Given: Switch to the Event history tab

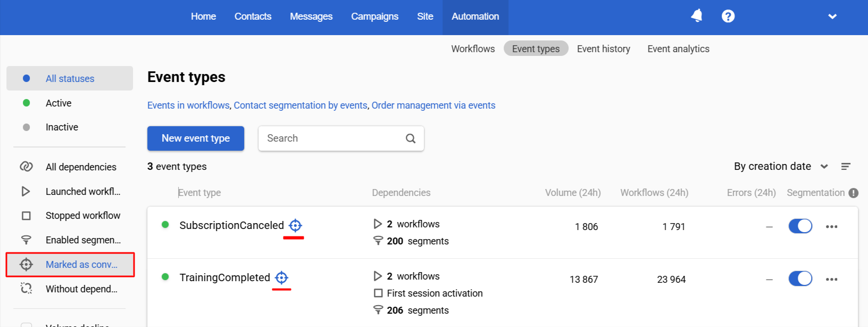Looking at the screenshot, I should (604, 49).
